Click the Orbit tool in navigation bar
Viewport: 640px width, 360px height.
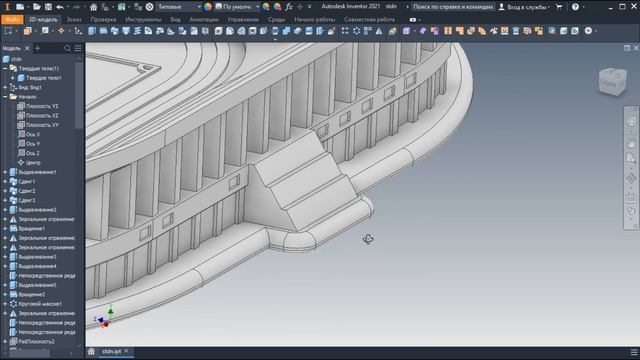631,178
